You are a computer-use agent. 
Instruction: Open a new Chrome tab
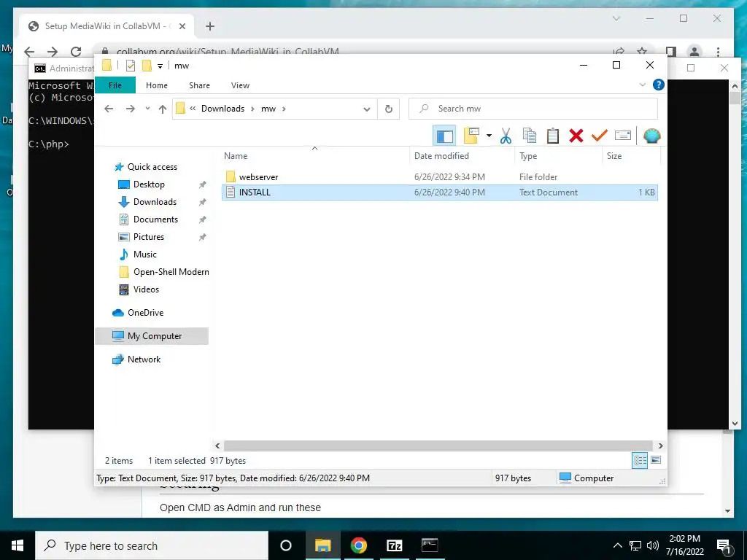210,26
